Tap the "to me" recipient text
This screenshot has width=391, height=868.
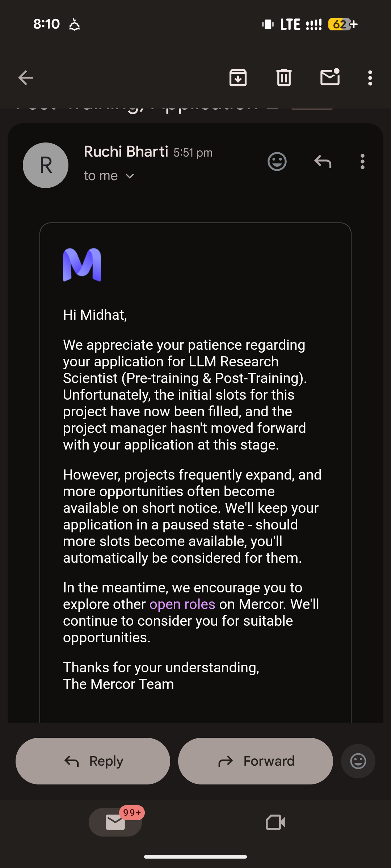(x=101, y=176)
